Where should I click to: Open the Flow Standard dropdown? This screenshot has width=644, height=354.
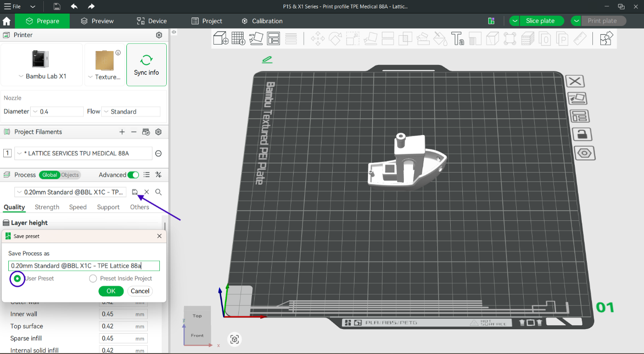pos(131,111)
